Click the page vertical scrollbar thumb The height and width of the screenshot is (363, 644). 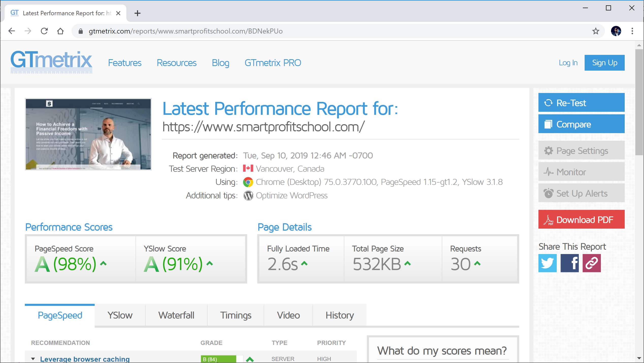[639, 102]
